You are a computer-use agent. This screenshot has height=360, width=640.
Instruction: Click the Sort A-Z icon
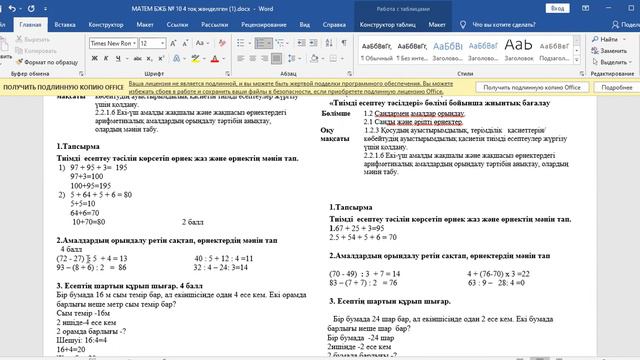point(329,43)
